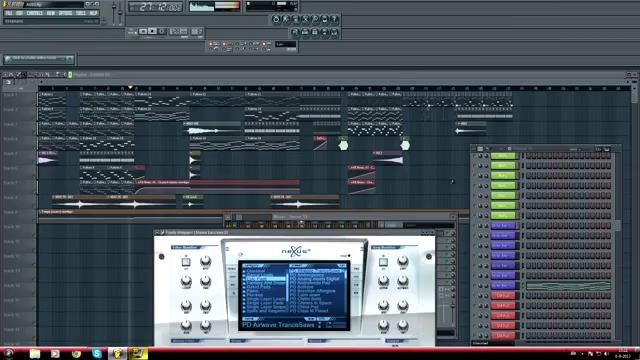Screen dimensions: 640x360
Task: Toggle pattern/song mode switch
Action: [x=132, y=31]
